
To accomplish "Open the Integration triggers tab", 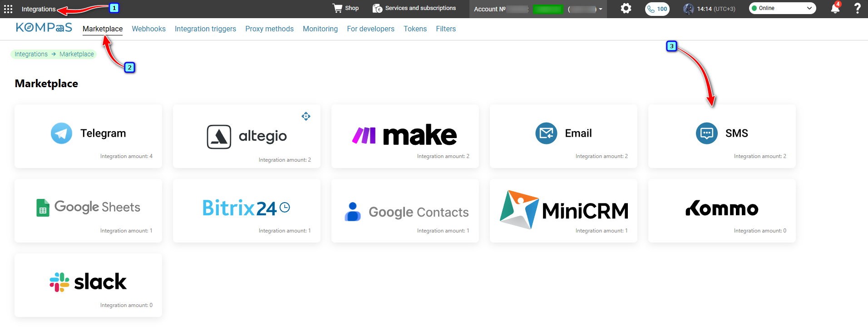I will 206,29.
